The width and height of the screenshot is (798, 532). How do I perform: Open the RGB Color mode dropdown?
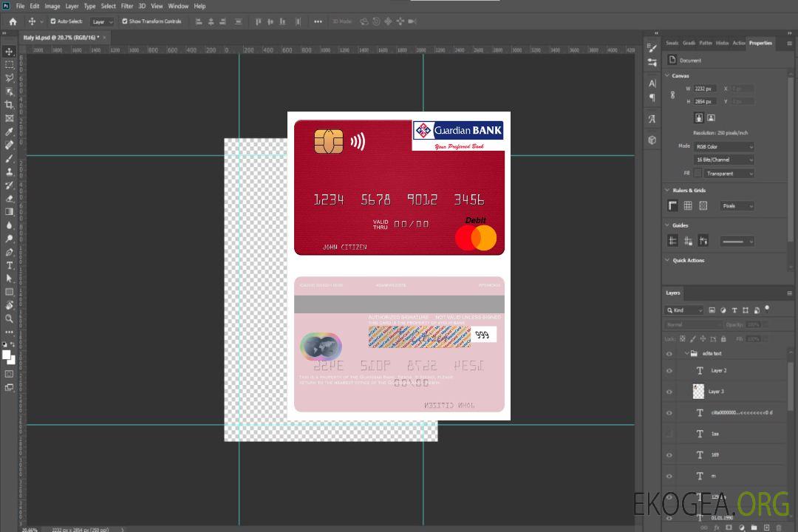coord(723,146)
